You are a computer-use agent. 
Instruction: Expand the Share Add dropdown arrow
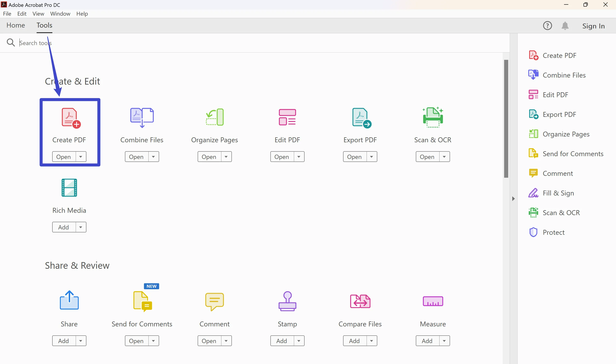80,341
